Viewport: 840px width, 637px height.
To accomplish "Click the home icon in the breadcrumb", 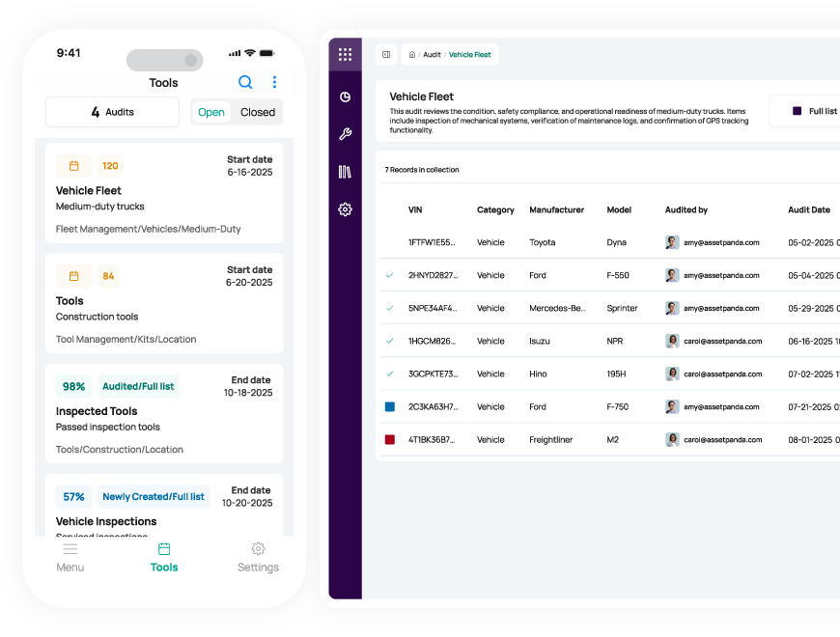I will tap(412, 55).
